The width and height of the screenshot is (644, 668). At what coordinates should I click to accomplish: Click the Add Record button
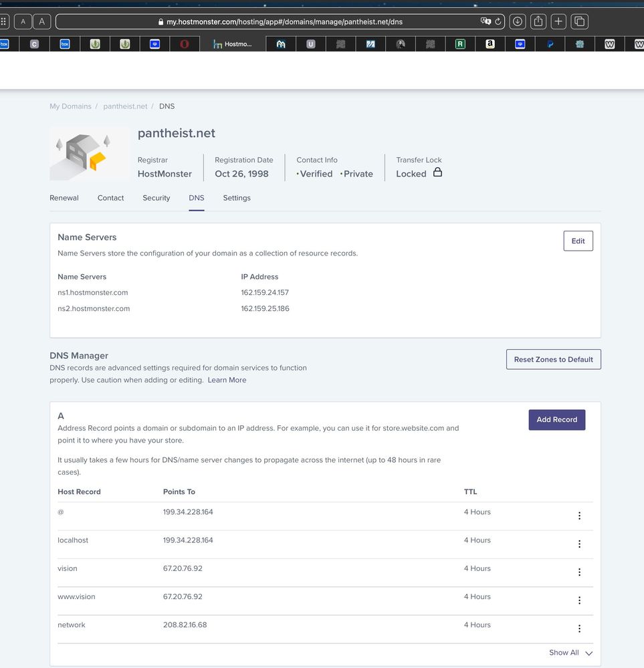point(556,420)
